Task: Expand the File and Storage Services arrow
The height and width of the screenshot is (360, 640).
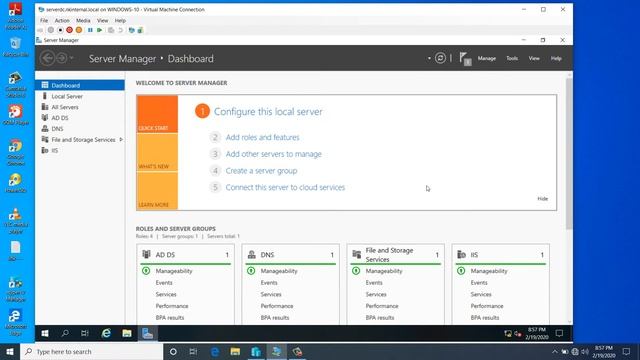Action: [121, 140]
